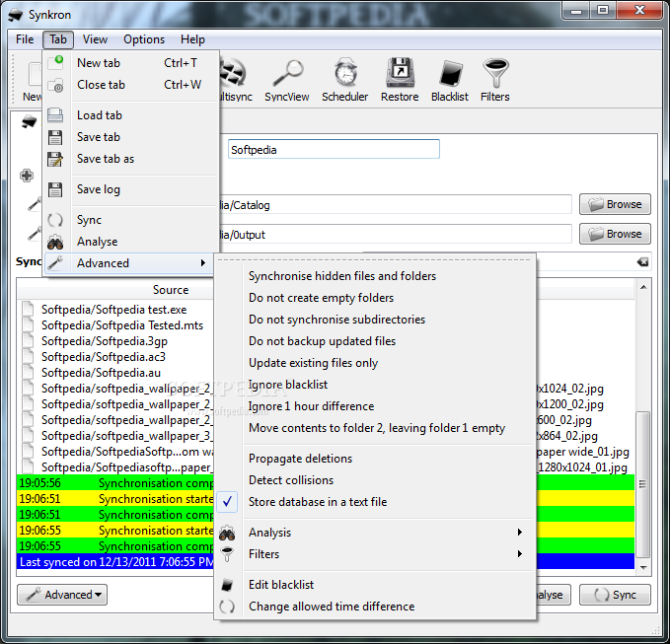The width and height of the screenshot is (670, 644).
Task: Click the Close tab menu icon
Action: tap(55, 85)
